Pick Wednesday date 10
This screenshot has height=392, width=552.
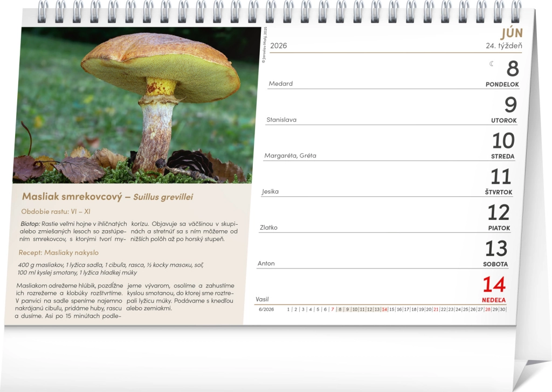503,141
